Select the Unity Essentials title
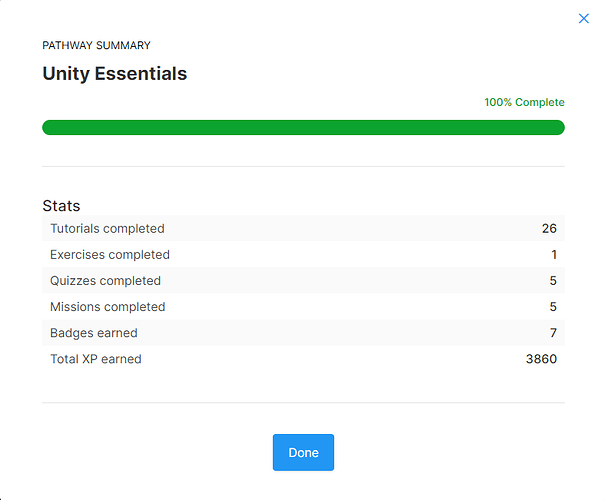 (x=114, y=74)
